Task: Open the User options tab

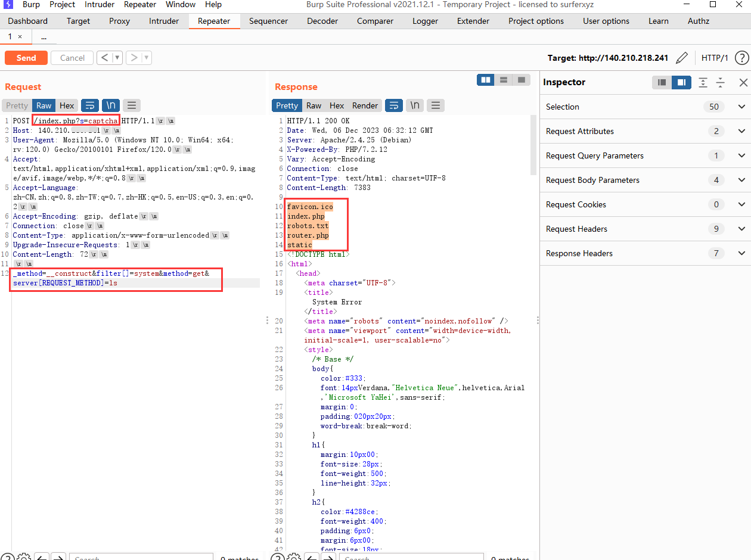Action: pos(606,21)
